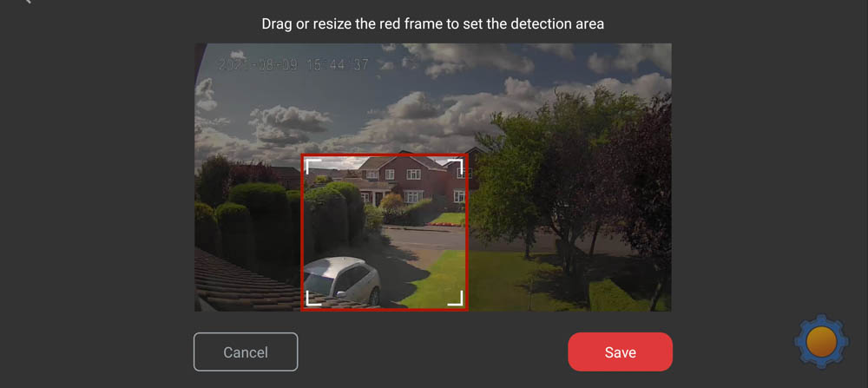
Task: Click the drag or resize instruction text
Action: [433, 23]
